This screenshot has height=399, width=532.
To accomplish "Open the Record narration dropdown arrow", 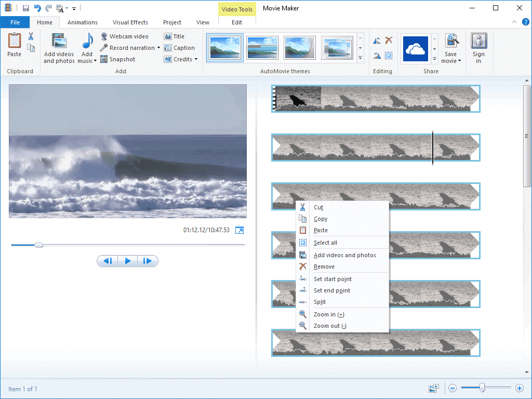I will tap(158, 48).
